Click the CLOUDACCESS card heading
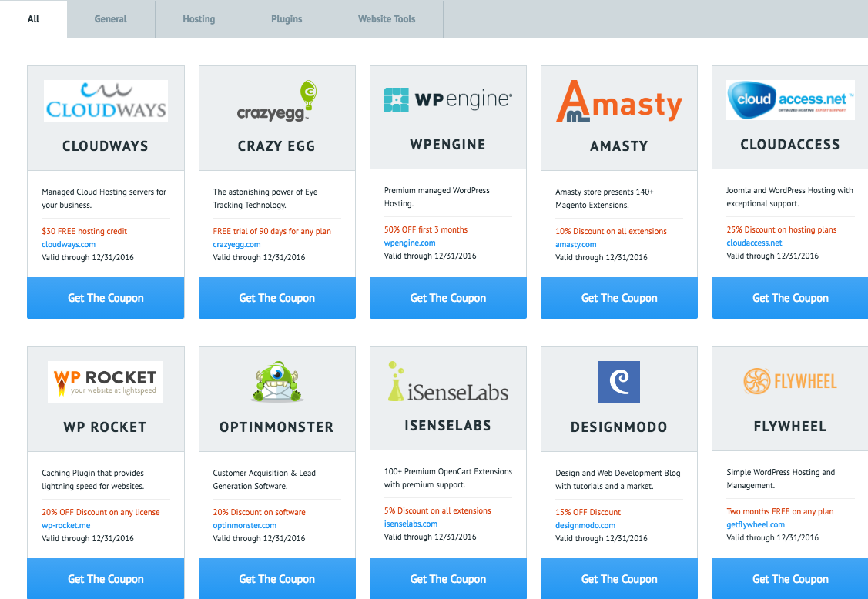 point(790,145)
